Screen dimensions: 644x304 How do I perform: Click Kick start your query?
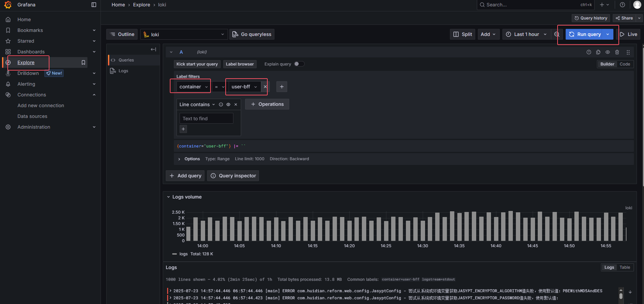point(197,64)
